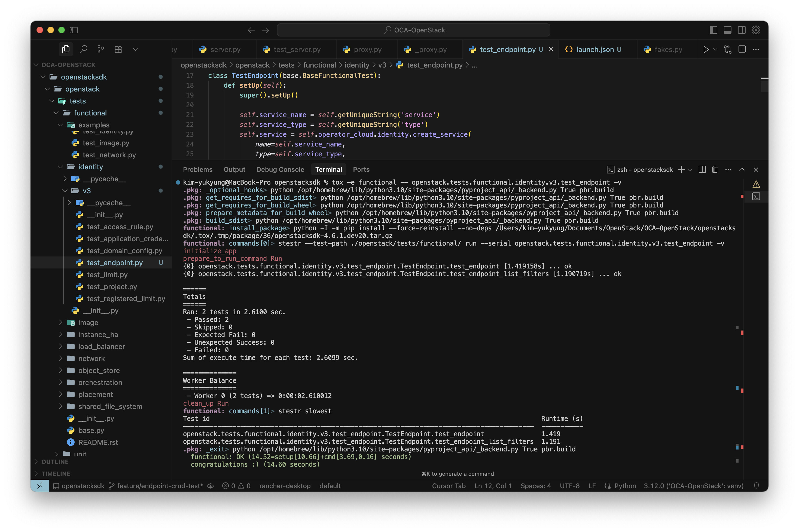Show more activity views chevron
This screenshot has width=799, height=532.
point(135,50)
